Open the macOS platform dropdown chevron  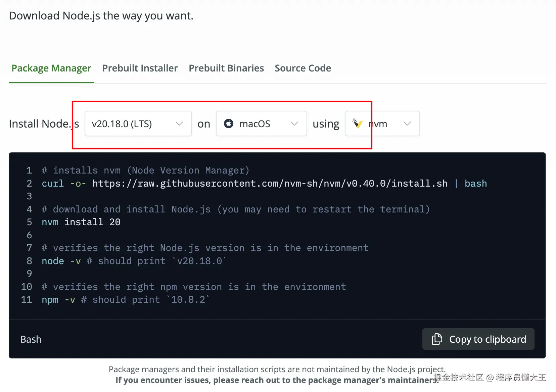click(294, 124)
